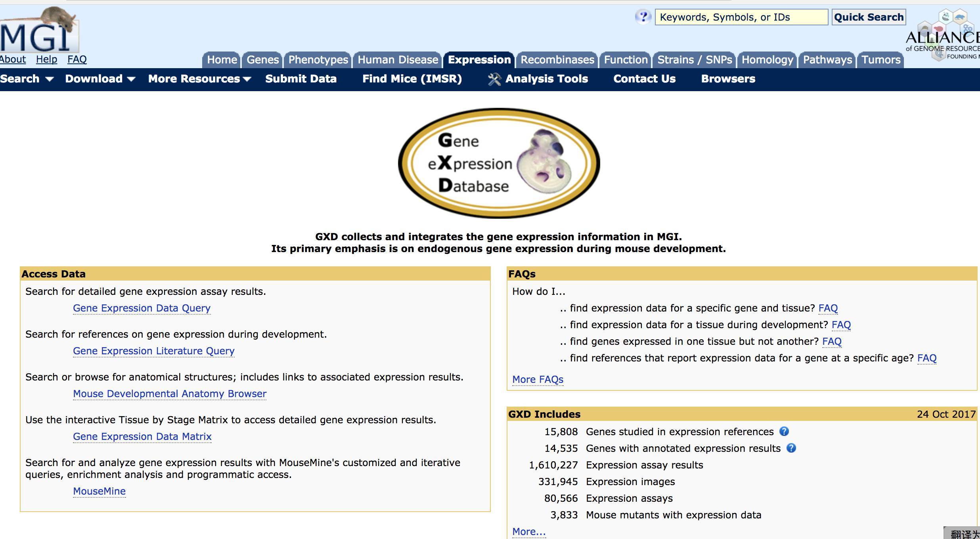Click the 24 Oct 2017 date text
This screenshot has width=980, height=539.
pyautogui.click(x=946, y=414)
